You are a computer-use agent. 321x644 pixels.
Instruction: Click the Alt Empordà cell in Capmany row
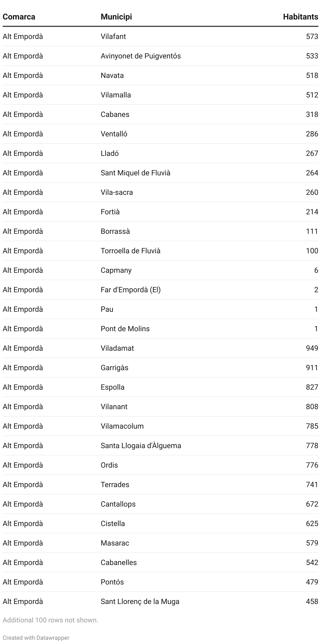[x=23, y=270]
